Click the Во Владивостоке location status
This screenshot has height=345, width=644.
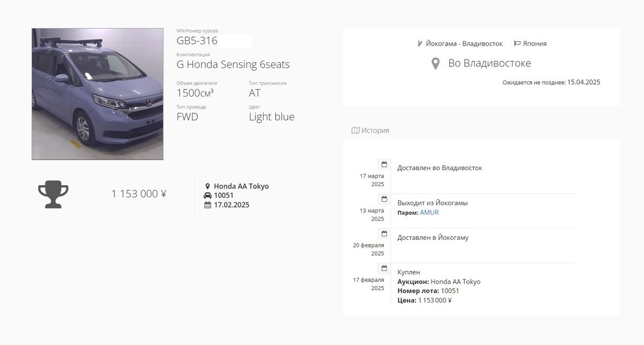point(489,63)
